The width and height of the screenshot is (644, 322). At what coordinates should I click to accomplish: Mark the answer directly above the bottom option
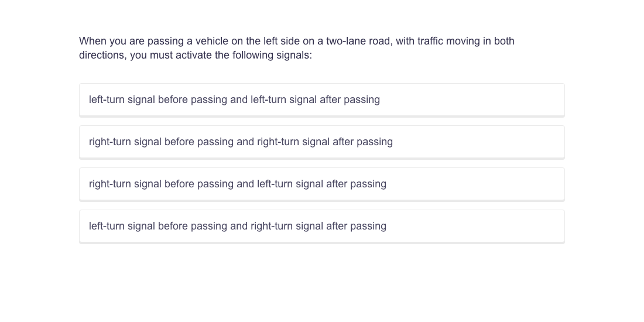click(x=321, y=184)
